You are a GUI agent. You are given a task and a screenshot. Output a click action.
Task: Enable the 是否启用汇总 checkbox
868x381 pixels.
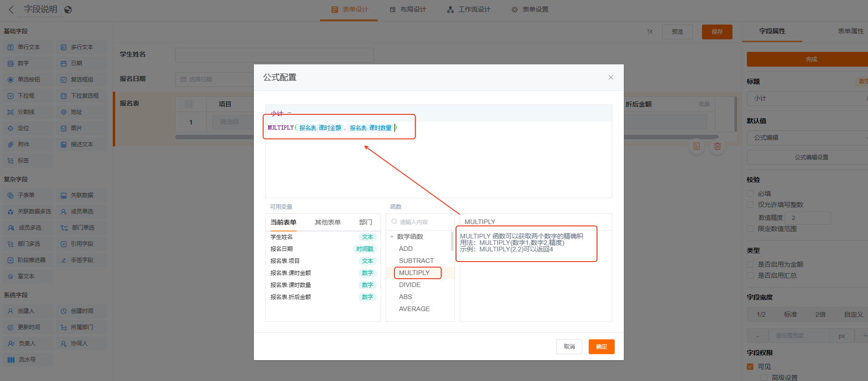click(x=750, y=275)
